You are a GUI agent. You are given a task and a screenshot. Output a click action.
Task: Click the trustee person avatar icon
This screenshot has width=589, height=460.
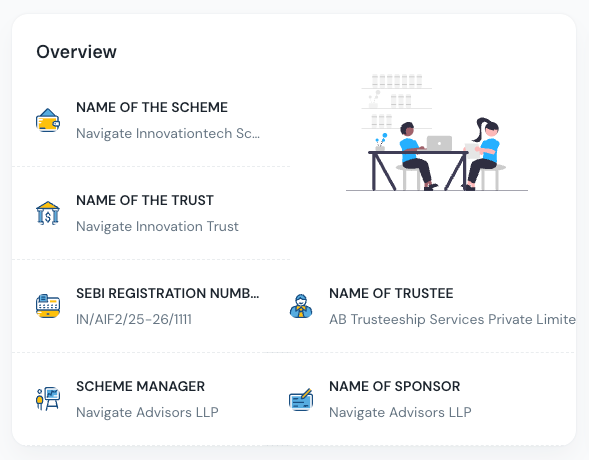301,306
